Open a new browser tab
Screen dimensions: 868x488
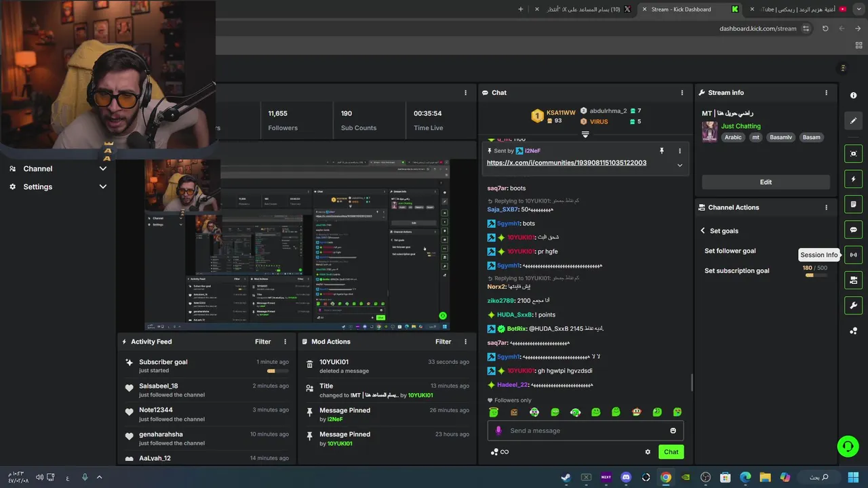click(x=521, y=9)
